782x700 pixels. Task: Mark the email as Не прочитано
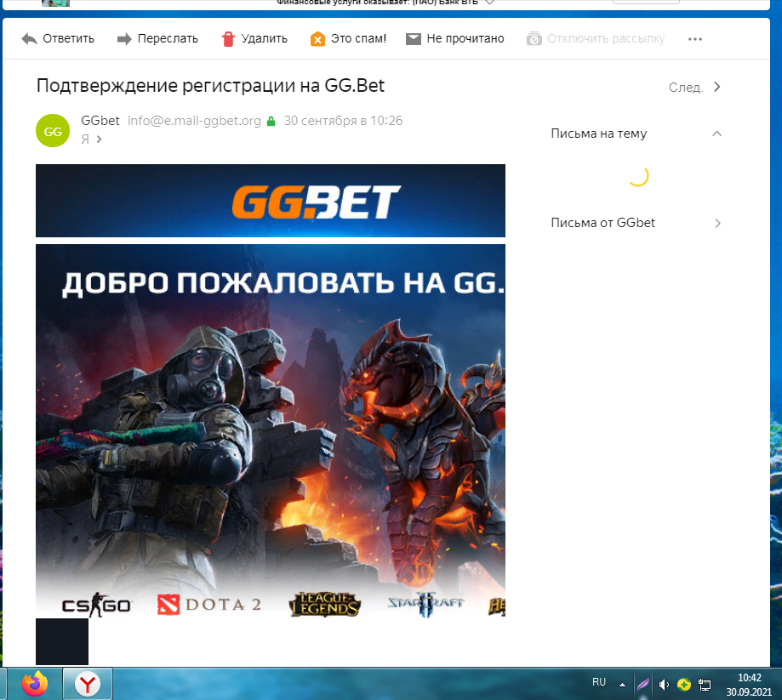(465, 39)
